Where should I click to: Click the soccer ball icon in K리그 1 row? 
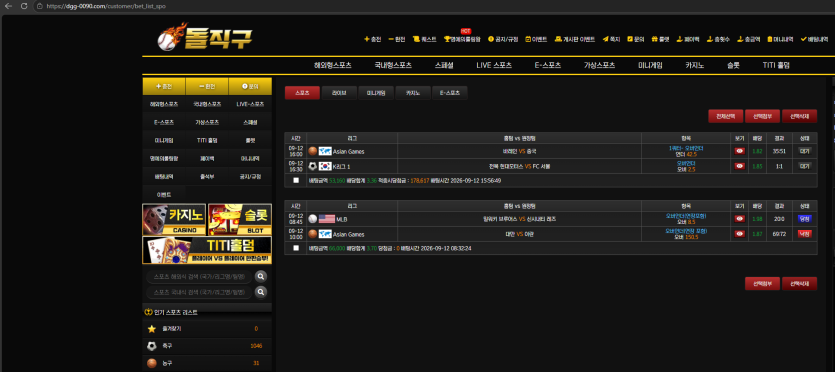(313, 166)
